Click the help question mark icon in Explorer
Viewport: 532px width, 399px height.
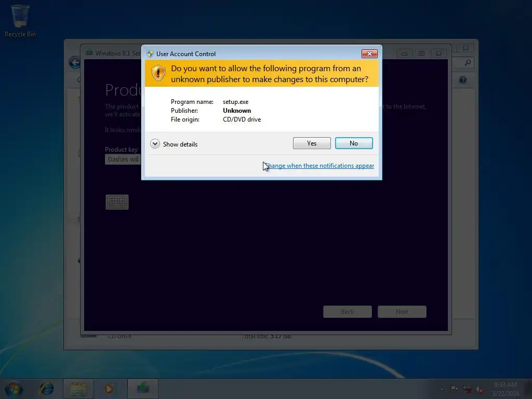click(x=462, y=80)
